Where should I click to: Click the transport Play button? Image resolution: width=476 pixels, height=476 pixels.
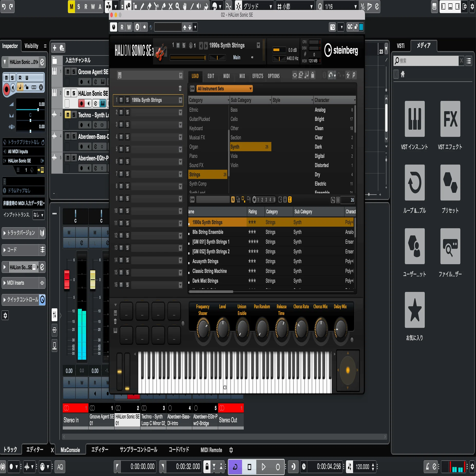tap(263, 467)
